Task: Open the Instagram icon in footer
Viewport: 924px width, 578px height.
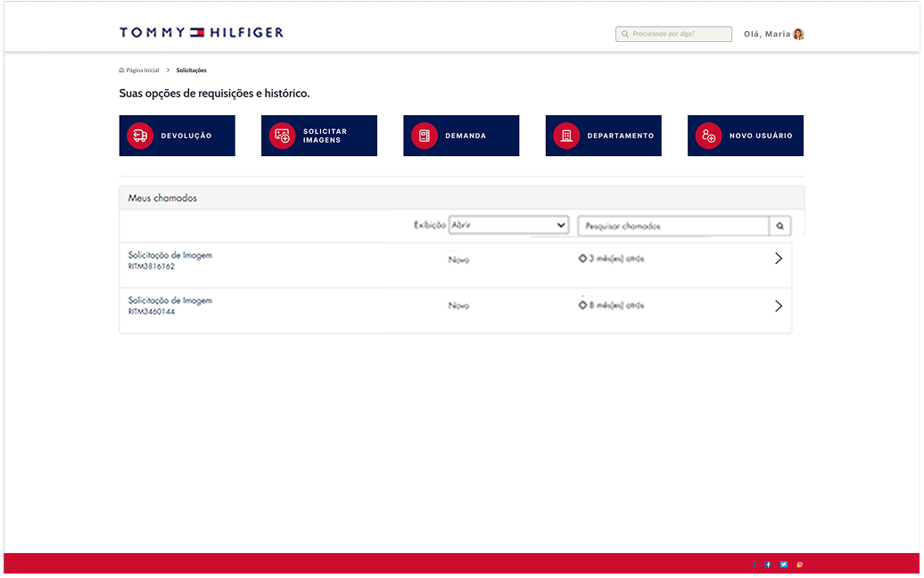Action: (800, 565)
